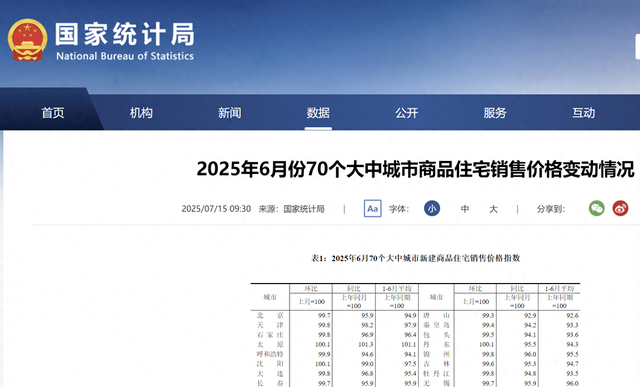The height and width of the screenshot is (387, 640).
Task: Click the 唐山 row city cell
Action: point(436,316)
